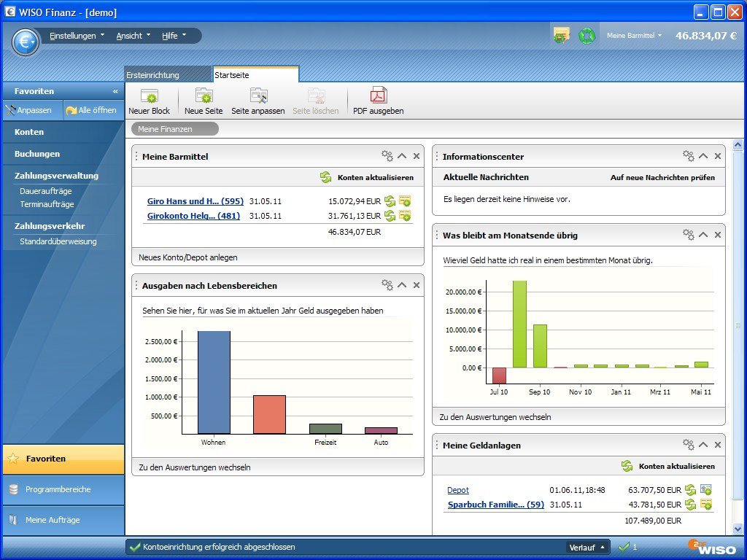The width and height of the screenshot is (747, 560).
Task: Select Daueraufträge in the sidebar
Action: point(46,191)
